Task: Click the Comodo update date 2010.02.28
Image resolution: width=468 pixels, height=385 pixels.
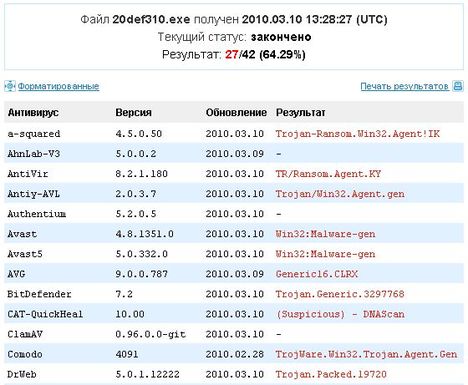Action: pos(235,354)
